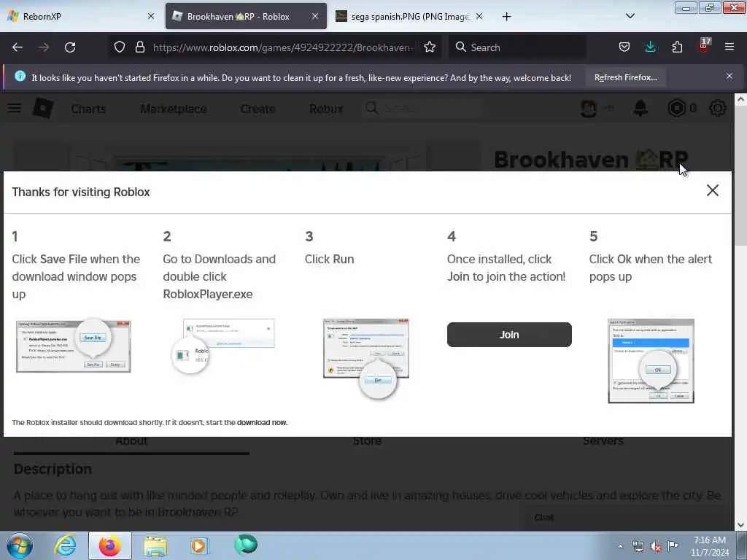Open the extensions puzzle piece icon
This screenshot has height=560, width=747.
677,47
